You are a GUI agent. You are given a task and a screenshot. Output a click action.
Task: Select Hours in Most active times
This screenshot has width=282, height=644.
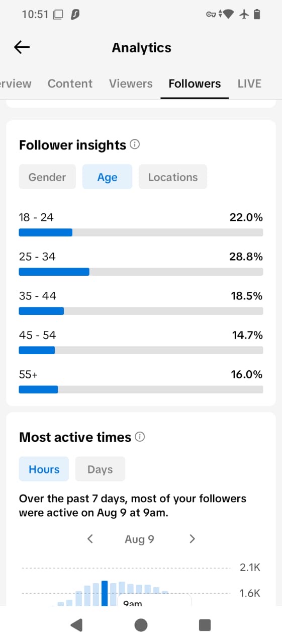click(44, 469)
